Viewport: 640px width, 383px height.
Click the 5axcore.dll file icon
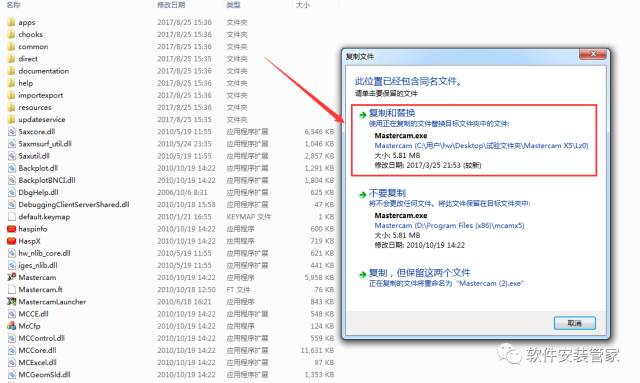click(x=11, y=131)
